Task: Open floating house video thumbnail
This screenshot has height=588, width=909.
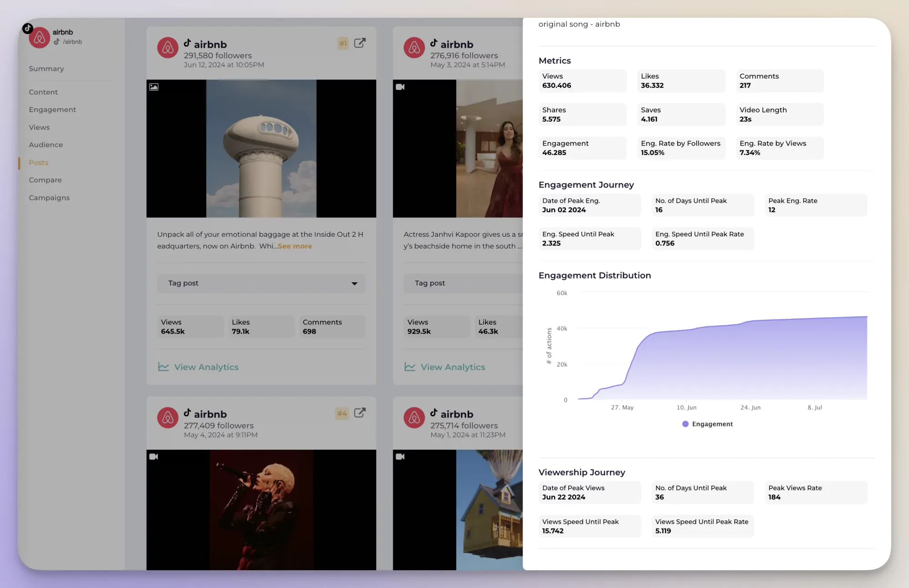Action: coord(458,510)
